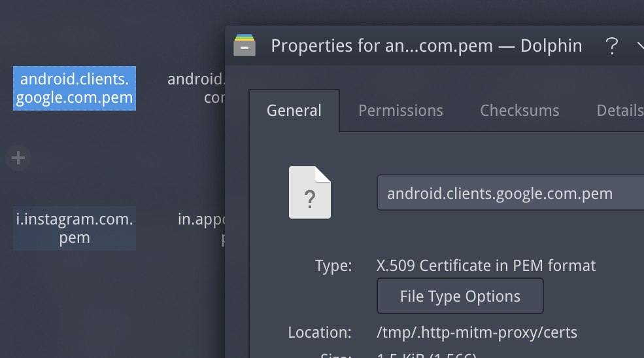This screenshot has height=358, width=644.
Task: Select the file starting with in.app
Action: 201,228
